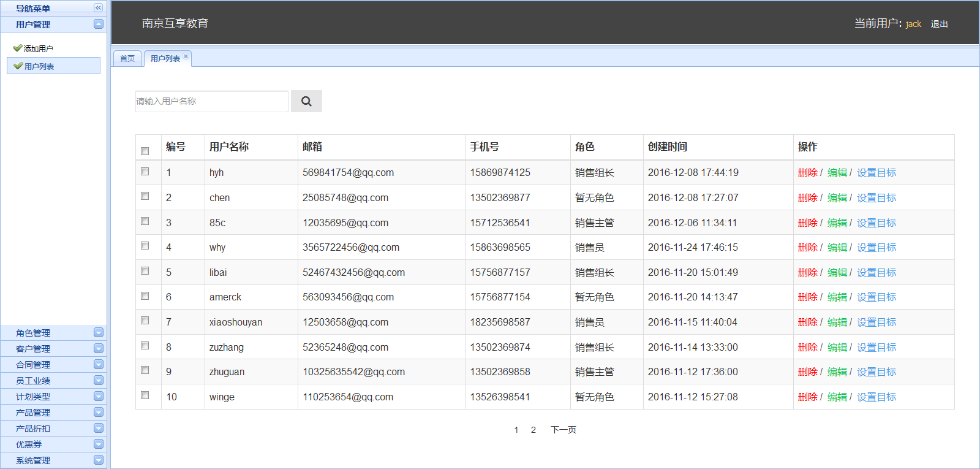Go to 下一页 in pagination
The height and width of the screenshot is (469, 980).
pos(563,430)
